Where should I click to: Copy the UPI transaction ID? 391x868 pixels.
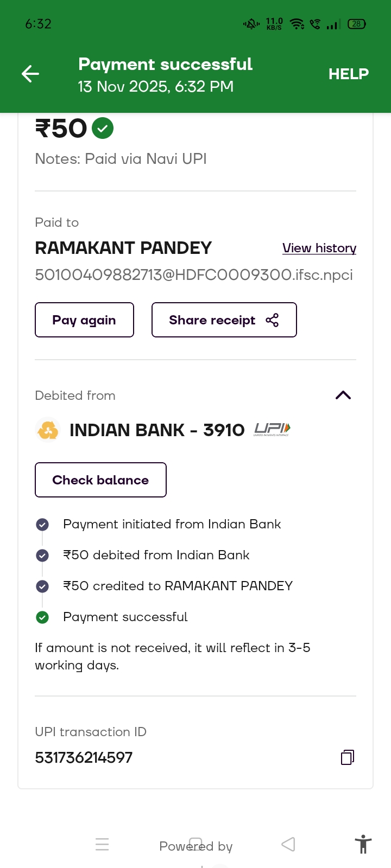[348, 757]
